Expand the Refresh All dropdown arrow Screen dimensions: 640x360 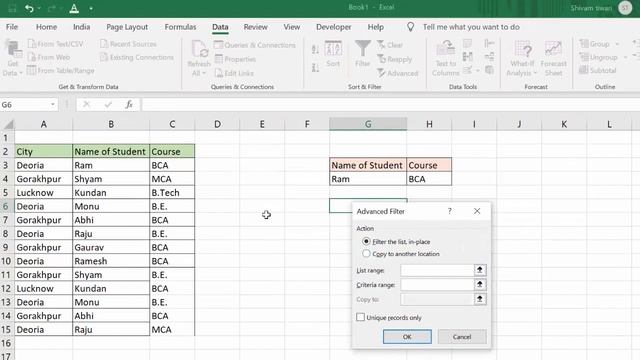coord(204,73)
